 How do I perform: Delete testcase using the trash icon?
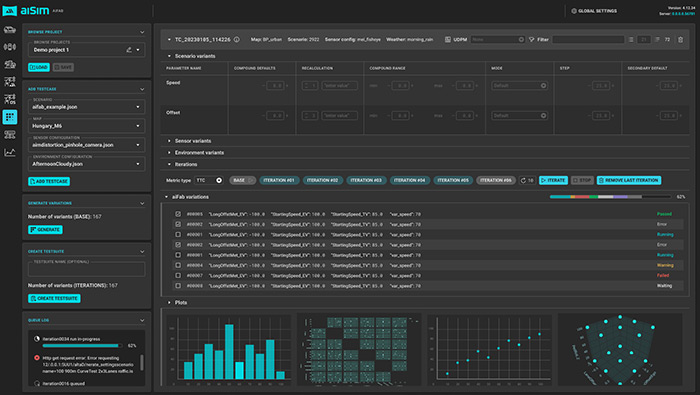tap(680, 40)
